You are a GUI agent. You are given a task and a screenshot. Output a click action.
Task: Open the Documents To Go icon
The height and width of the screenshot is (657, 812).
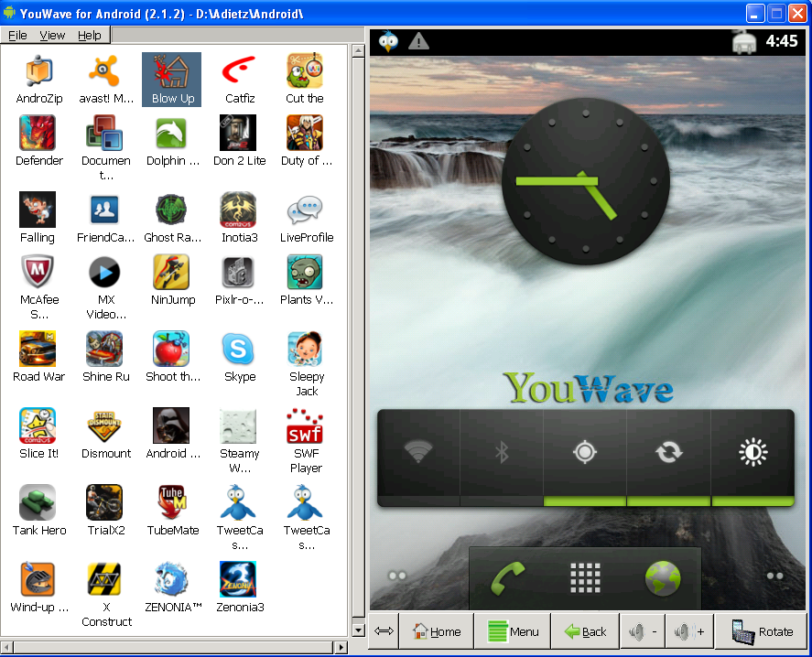(104, 133)
